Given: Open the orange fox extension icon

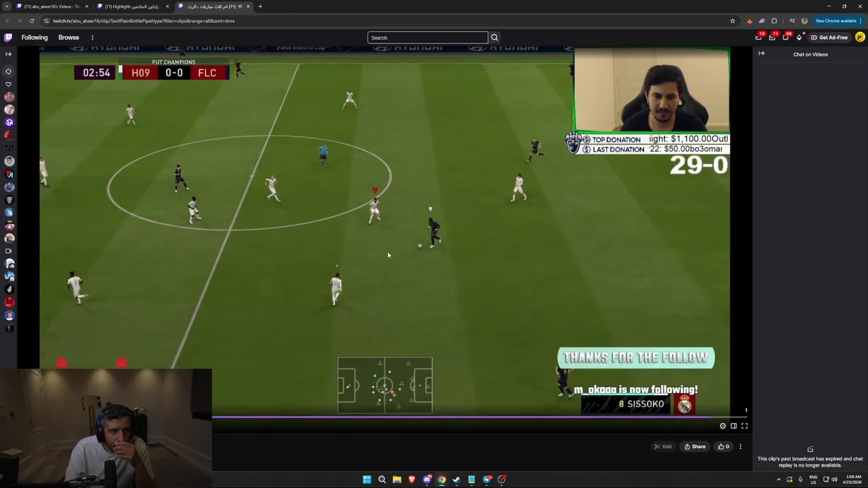Looking at the screenshot, I should click(x=749, y=21).
